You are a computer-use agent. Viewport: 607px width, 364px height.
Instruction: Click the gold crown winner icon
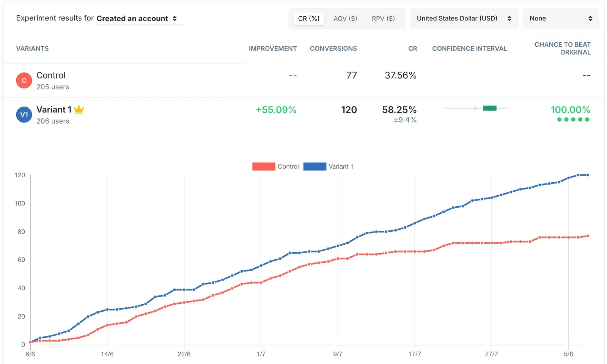(x=79, y=110)
